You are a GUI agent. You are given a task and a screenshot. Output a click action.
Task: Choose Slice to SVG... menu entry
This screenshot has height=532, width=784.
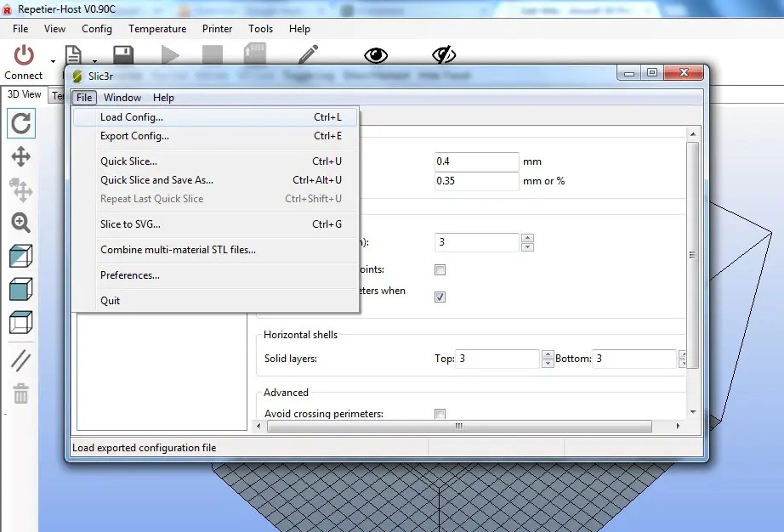click(215, 224)
